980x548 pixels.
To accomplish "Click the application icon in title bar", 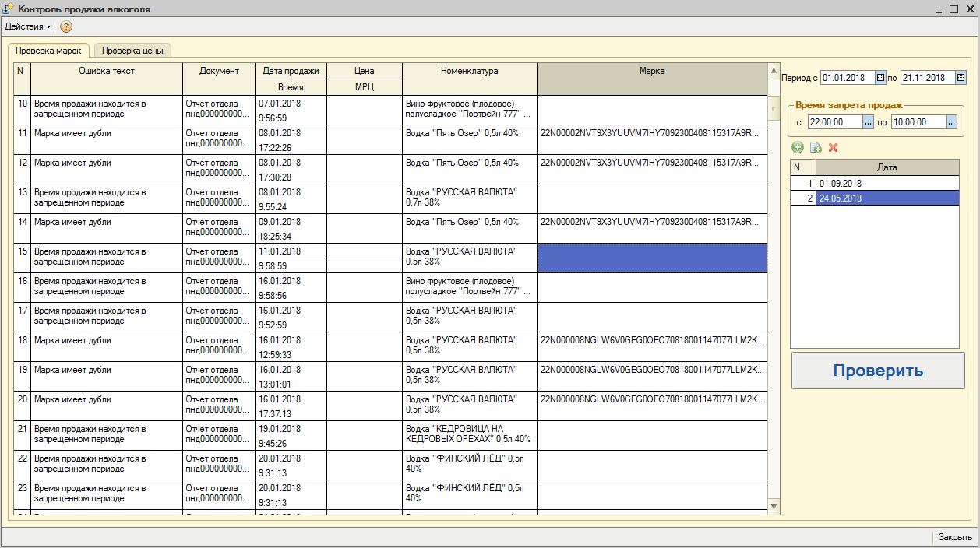I will [9, 9].
